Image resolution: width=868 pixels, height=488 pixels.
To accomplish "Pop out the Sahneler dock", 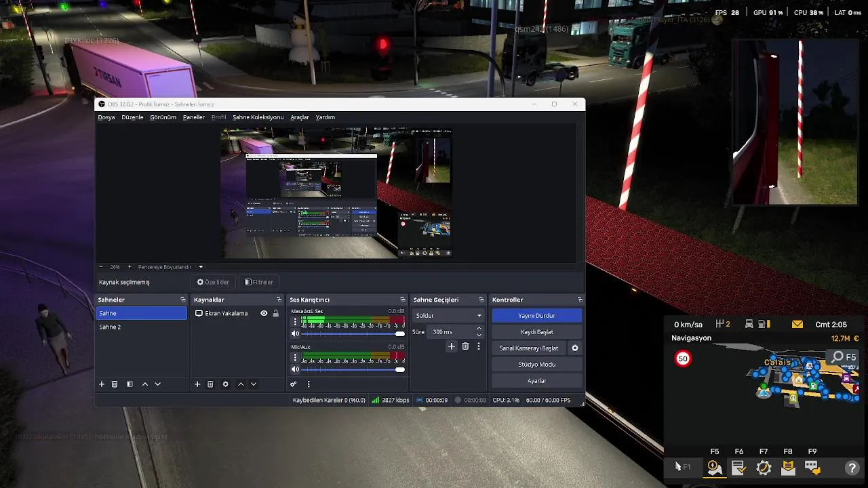I will point(182,300).
